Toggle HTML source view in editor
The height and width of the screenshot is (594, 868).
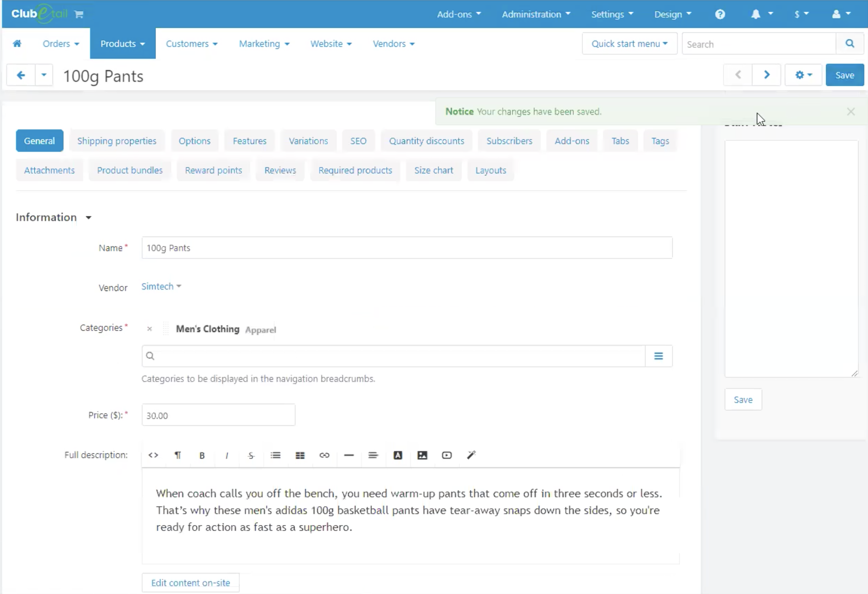coord(153,455)
